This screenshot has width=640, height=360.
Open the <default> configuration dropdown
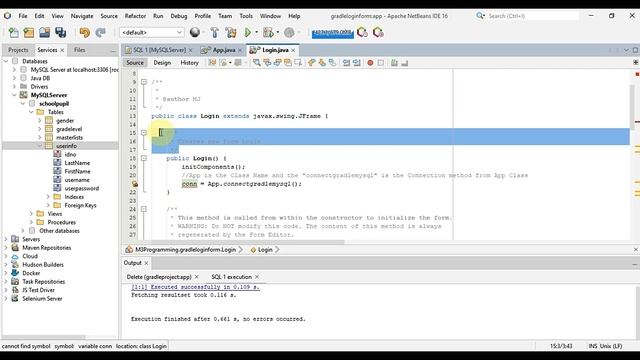(x=151, y=32)
